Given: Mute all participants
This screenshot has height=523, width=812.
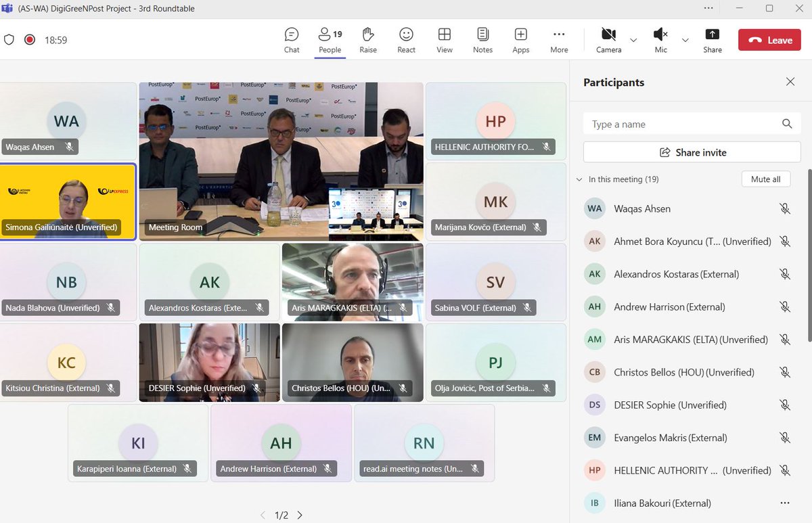Looking at the screenshot, I should (765, 179).
